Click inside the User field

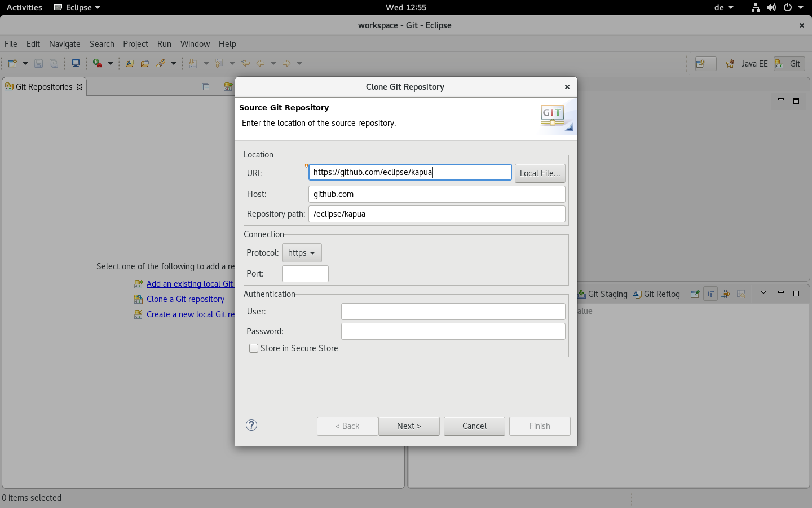click(453, 311)
